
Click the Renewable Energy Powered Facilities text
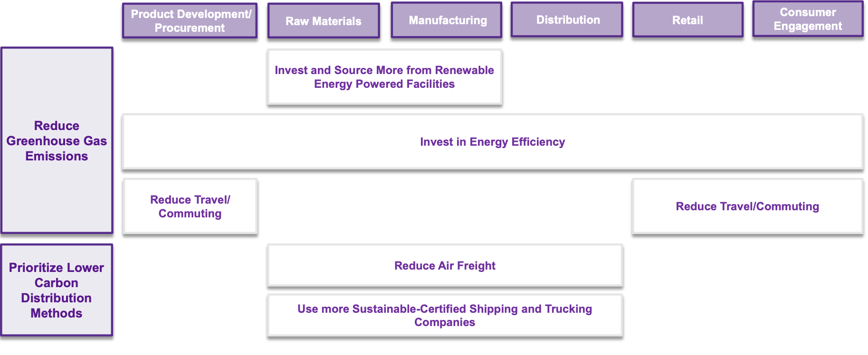point(384,84)
